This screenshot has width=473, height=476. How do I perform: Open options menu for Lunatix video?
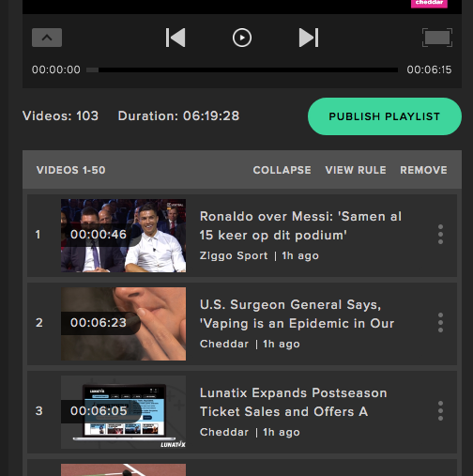[440, 411]
